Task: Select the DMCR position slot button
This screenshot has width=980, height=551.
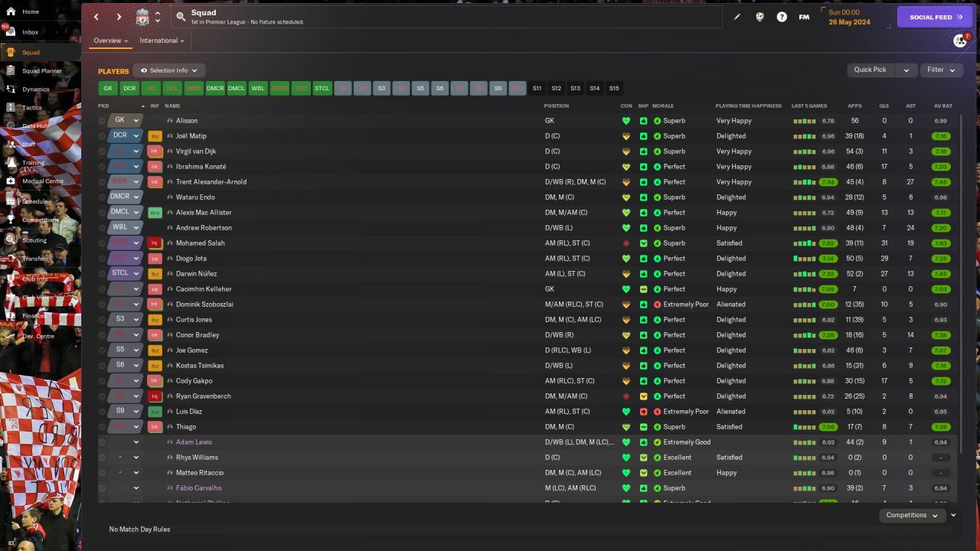Action: [x=215, y=88]
